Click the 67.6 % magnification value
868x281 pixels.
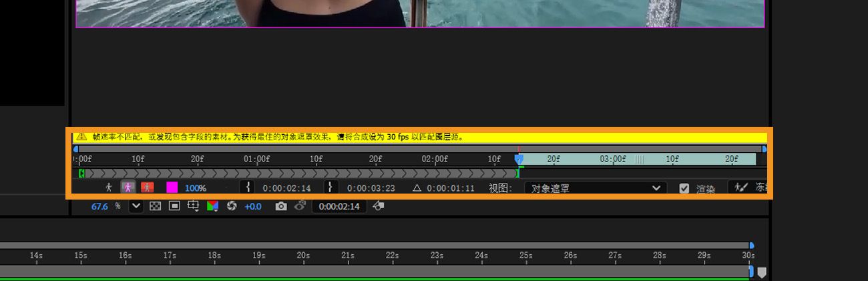point(99,206)
